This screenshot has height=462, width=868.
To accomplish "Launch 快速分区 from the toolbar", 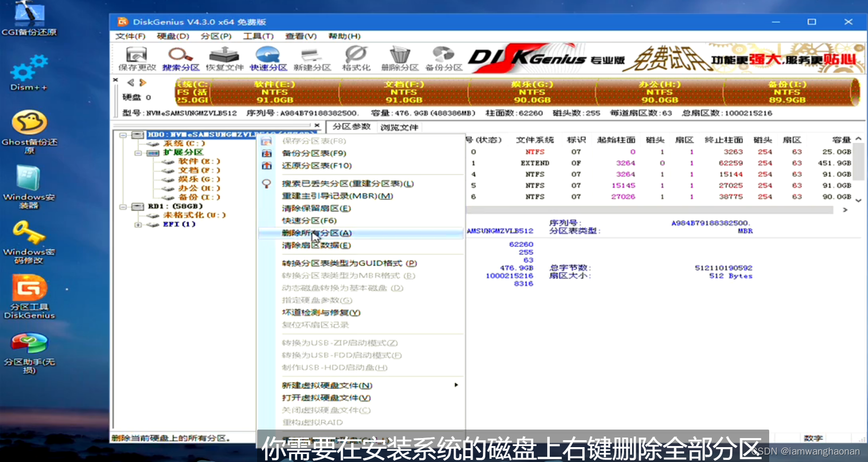I will (x=268, y=58).
